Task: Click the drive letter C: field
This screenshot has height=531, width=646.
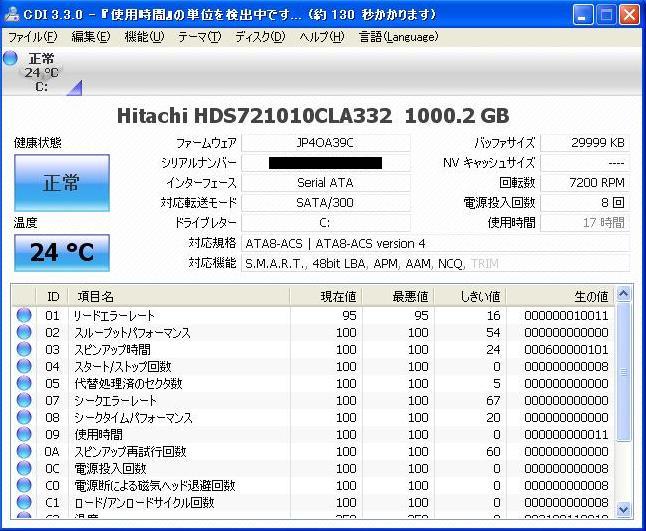Action: [x=325, y=222]
